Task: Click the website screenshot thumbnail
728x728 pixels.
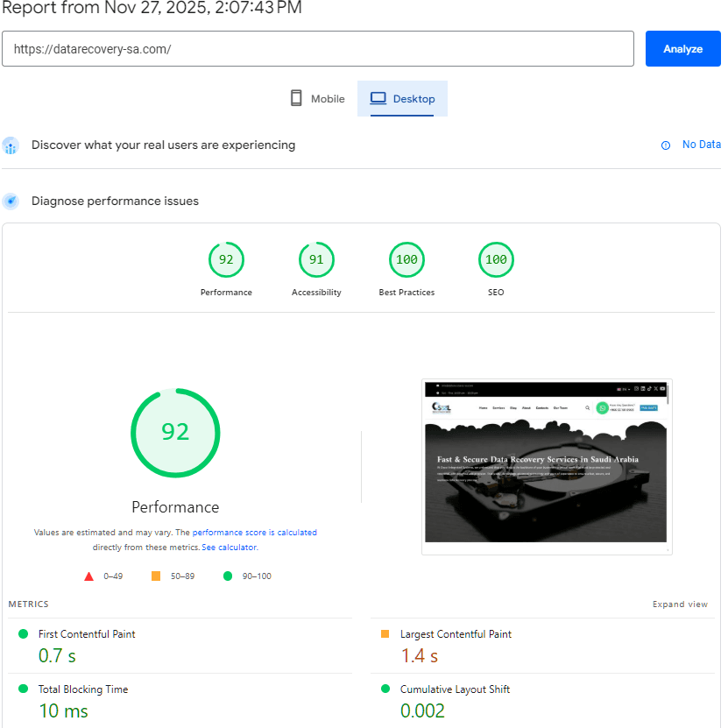Action: [547, 466]
